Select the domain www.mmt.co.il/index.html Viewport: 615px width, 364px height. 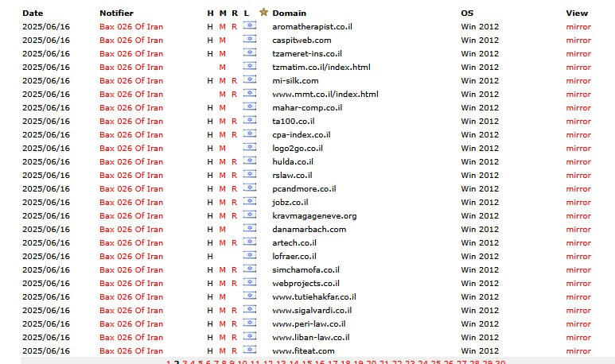click(x=325, y=94)
